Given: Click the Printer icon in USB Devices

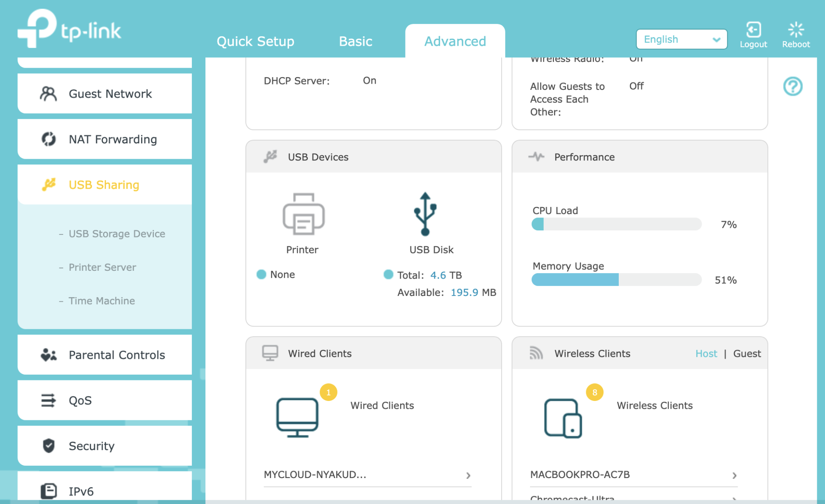Looking at the screenshot, I should [x=303, y=214].
